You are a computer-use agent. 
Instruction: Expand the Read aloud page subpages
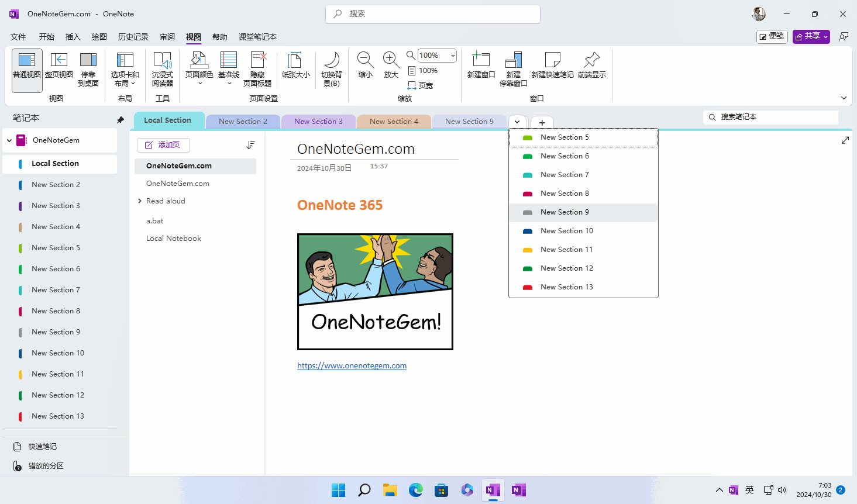pyautogui.click(x=140, y=201)
